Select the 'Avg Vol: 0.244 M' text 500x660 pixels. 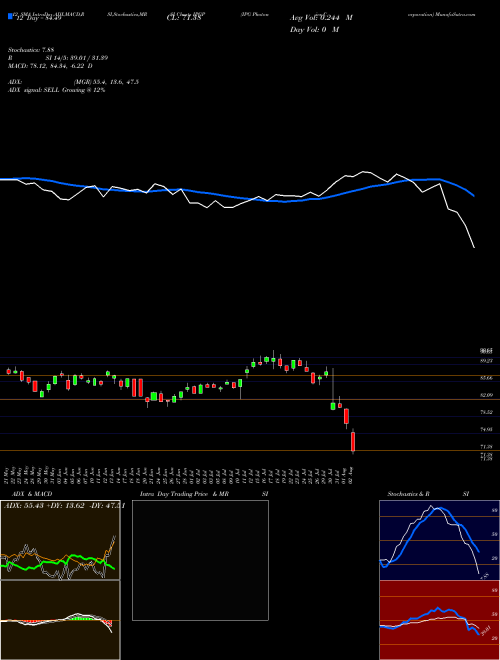(x=321, y=18)
